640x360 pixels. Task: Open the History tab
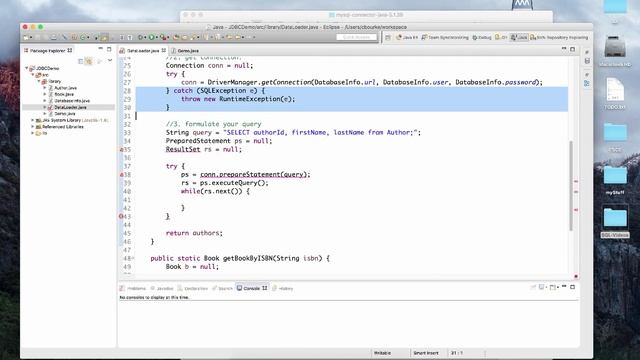(x=283, y=288)
